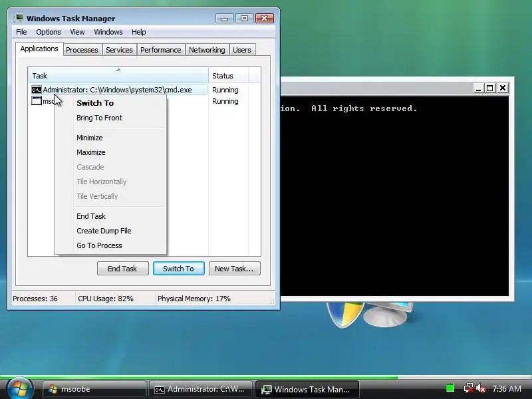The height and width of the screenshot is (399, 532).
Task: Click Running status of cmd.exe row
Action: point(225,90)
